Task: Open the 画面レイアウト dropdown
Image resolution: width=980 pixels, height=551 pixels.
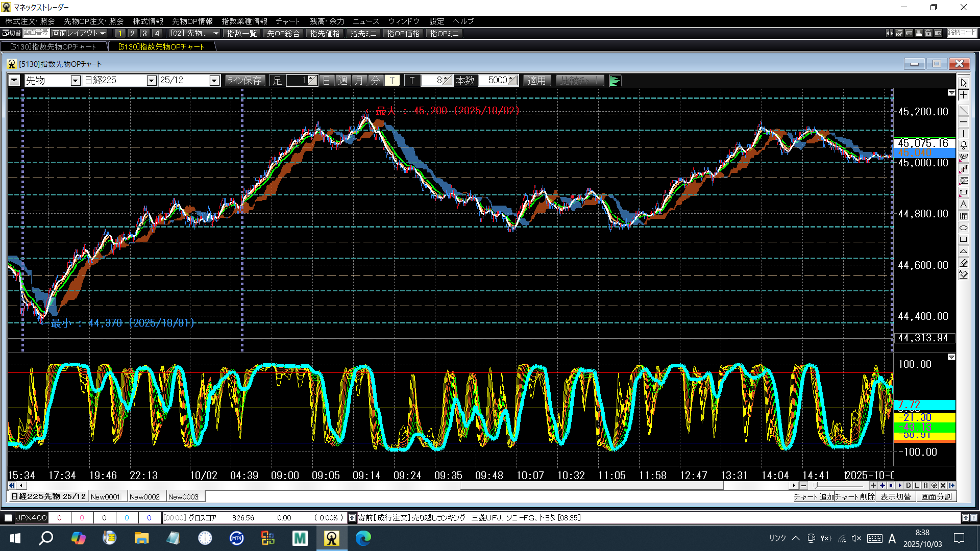Action: (x=79, y=33)
